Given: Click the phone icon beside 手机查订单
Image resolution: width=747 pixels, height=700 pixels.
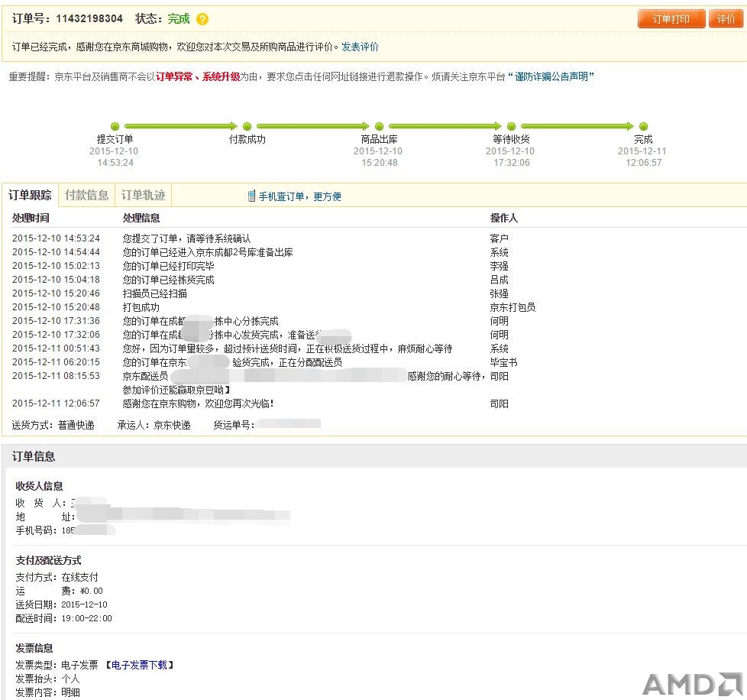Looking at the screenshot, I should 251,196.
